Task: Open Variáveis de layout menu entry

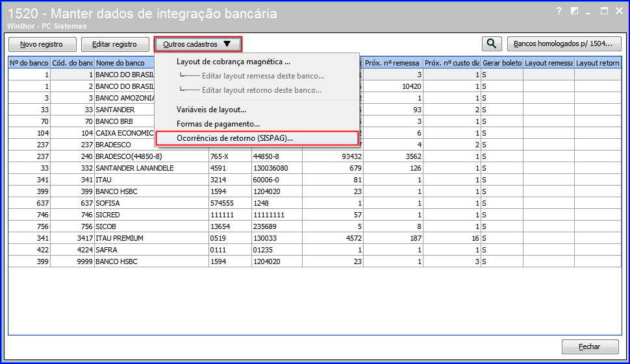Action: click(211, 110)
